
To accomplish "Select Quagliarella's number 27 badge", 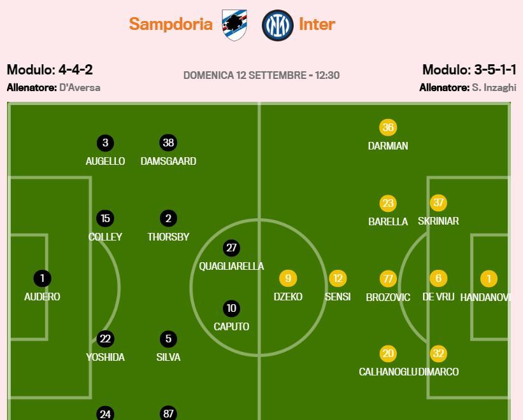I will [231, 248].
